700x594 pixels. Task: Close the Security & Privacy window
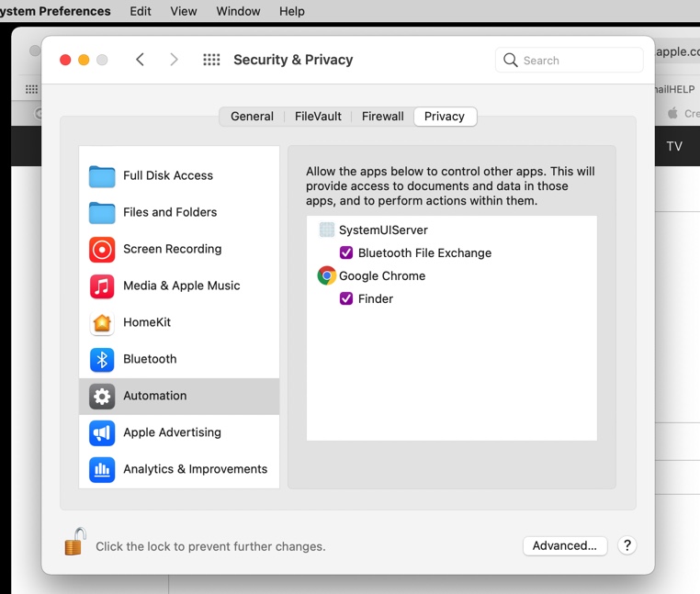(65, 60)
